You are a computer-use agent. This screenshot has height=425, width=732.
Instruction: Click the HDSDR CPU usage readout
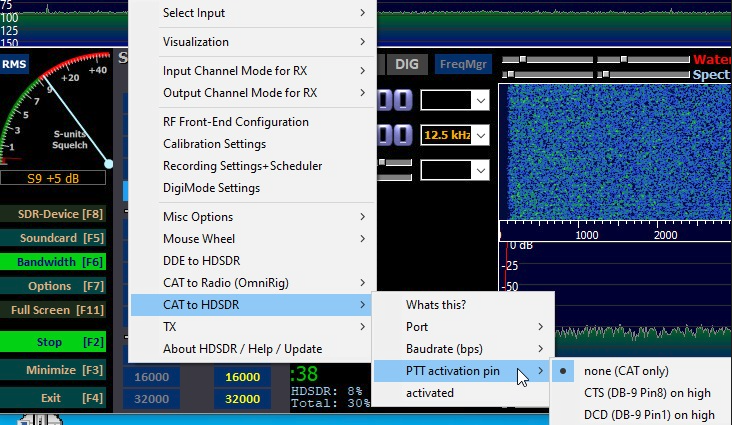pyautogui.click(x=327, y=391)
